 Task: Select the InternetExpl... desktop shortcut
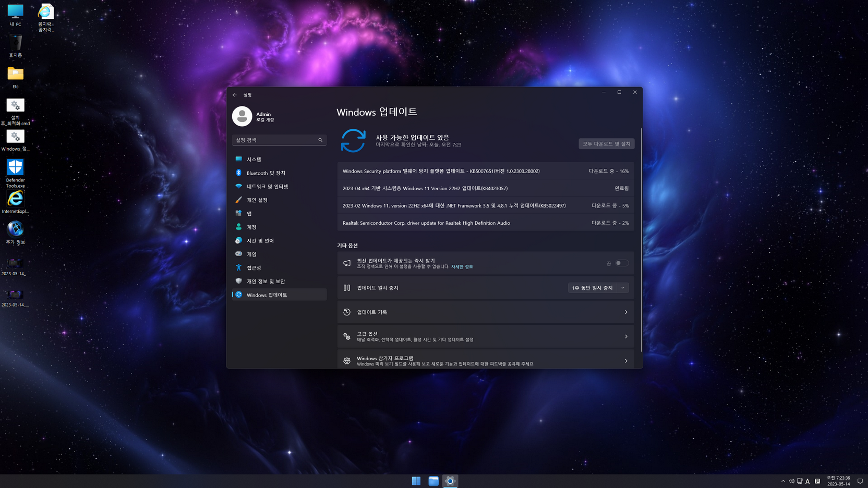tap(15, 202)
